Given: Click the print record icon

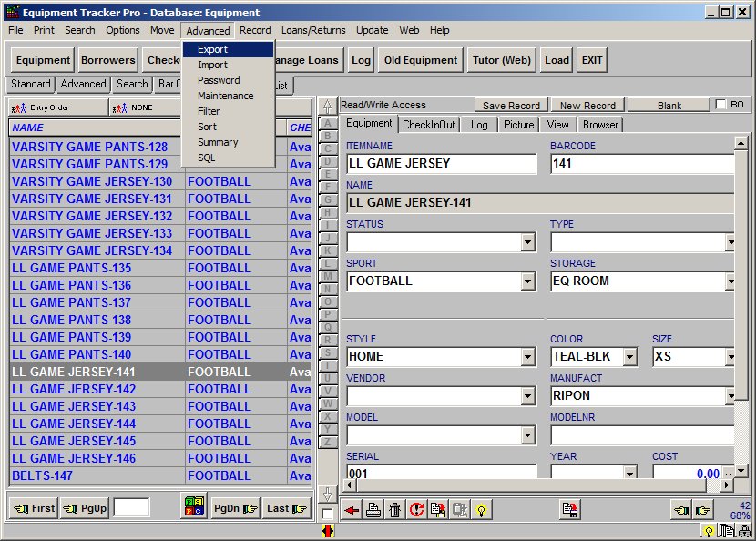Looking at the screenshot, I should pos(373,510).
